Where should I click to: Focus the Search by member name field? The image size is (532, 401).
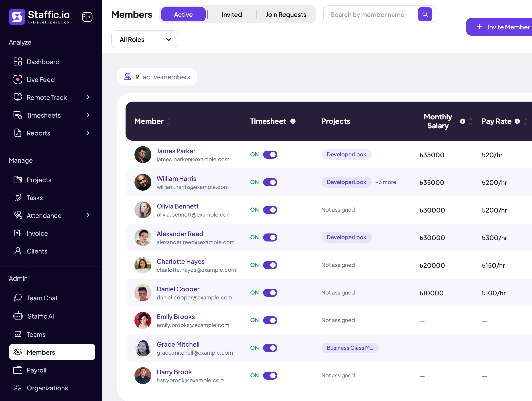370,14
